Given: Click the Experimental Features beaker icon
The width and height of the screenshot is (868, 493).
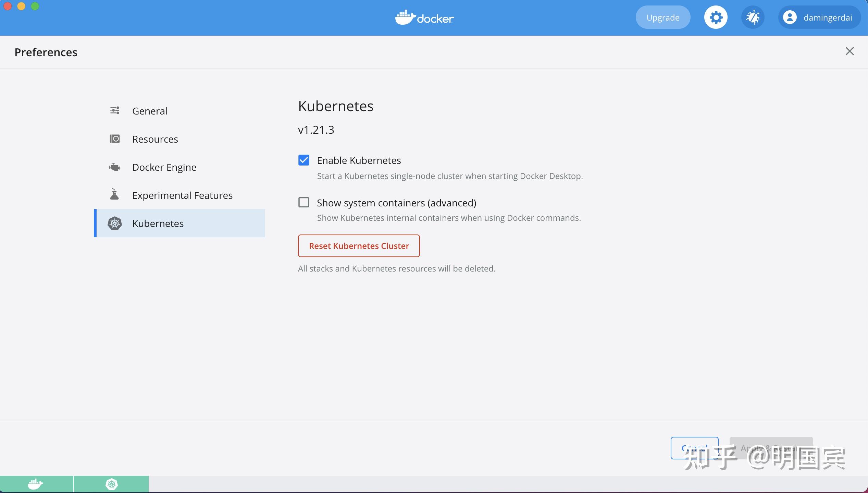Looking at the screenshot, I should coord(114,195).
